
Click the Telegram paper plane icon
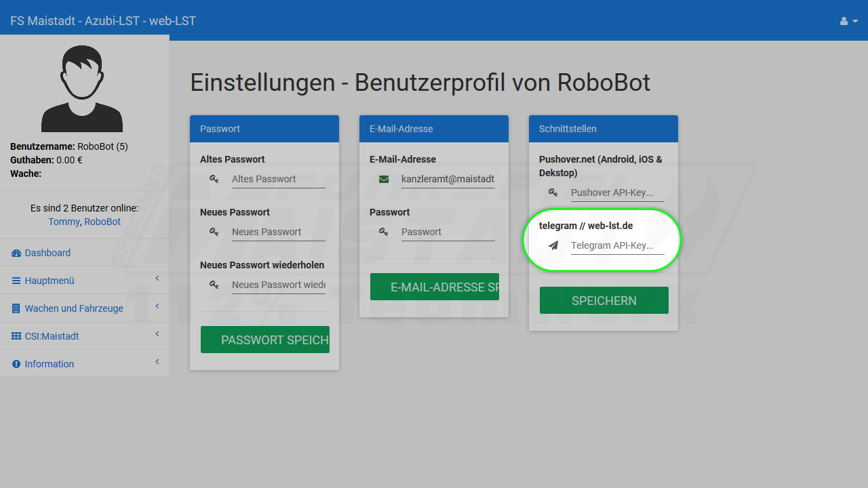[553, 245]
